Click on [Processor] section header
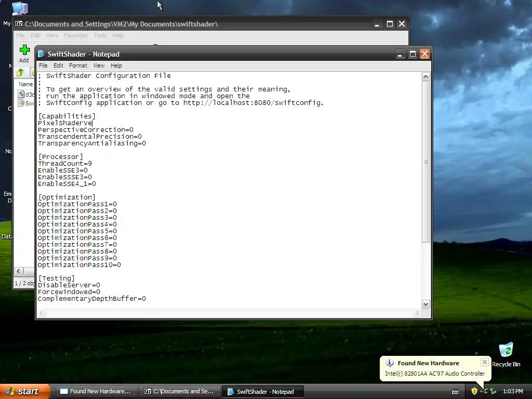 coord(60,157)
